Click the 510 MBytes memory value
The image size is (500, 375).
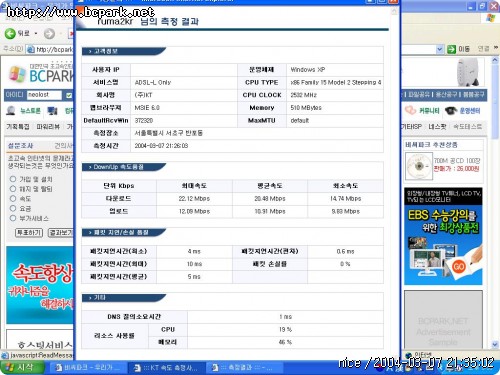(306, 108)
